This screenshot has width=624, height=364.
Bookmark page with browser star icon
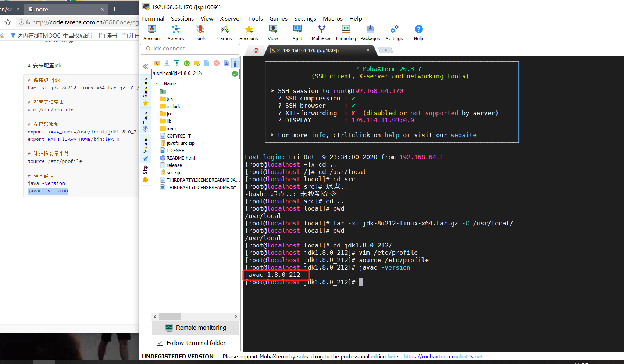coord(8,22)
